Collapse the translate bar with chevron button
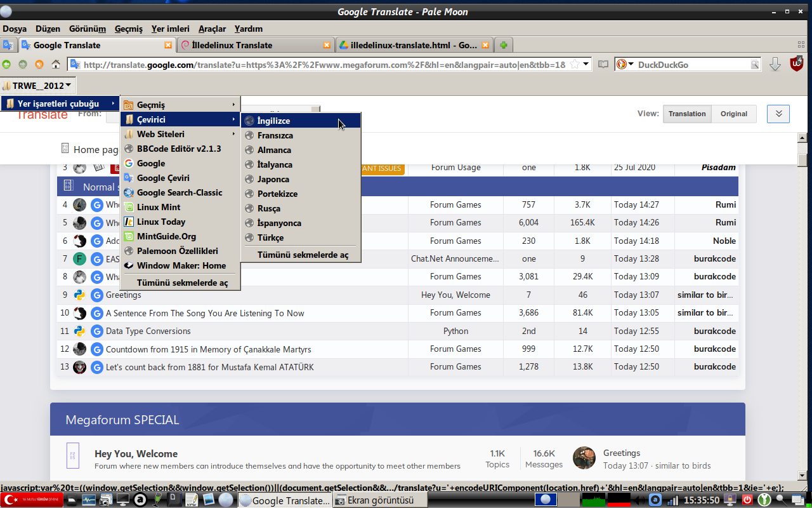812x508 pixels. tap(778, 114)
